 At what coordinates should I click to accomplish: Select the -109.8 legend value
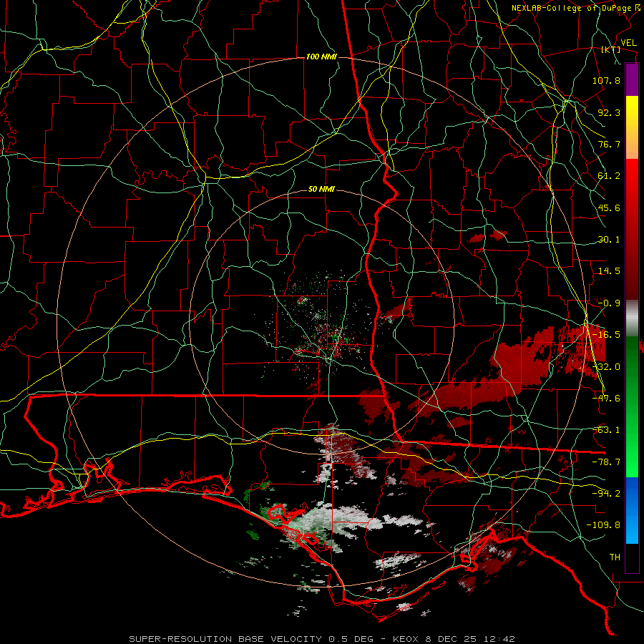pos(603,525)
